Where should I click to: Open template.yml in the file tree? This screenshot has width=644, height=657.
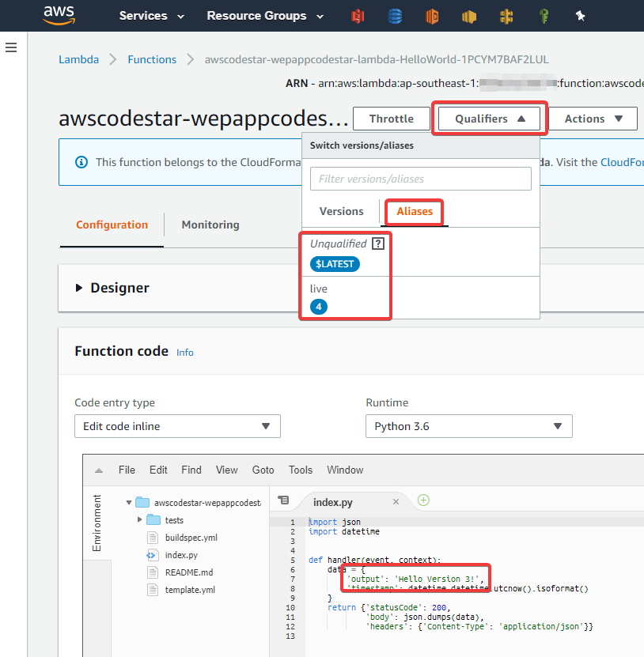[190, 590]
